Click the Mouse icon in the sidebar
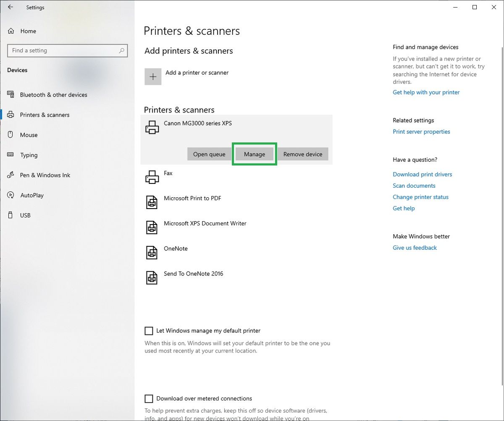 10,135
